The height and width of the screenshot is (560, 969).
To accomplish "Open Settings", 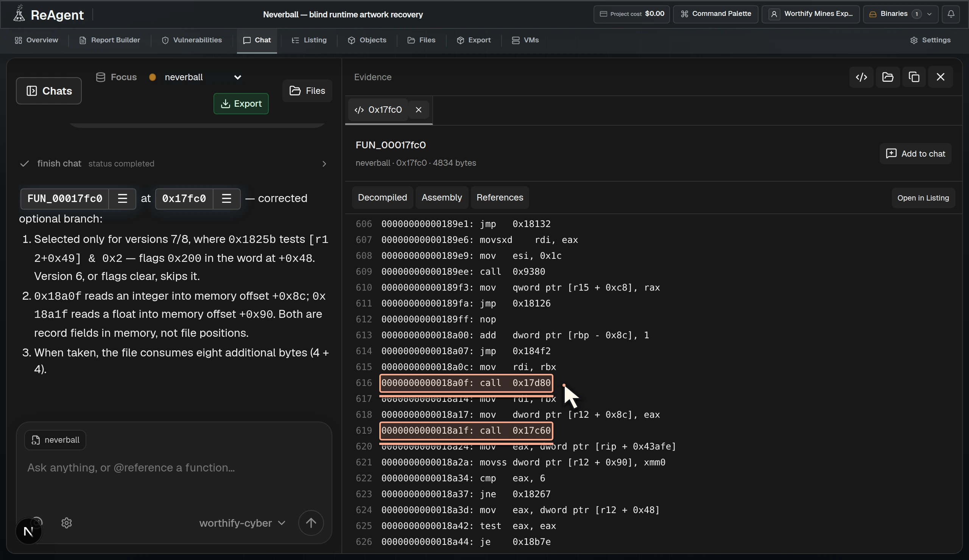I will click(930, 40).
